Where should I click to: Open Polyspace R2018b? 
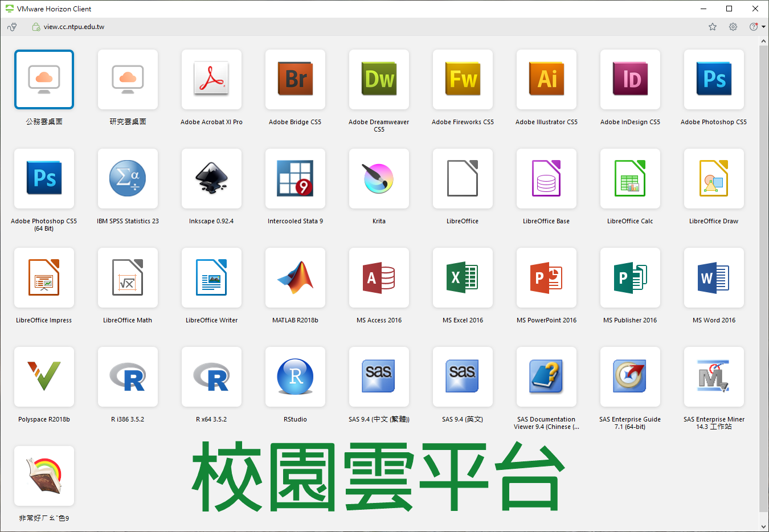[44, 377]
